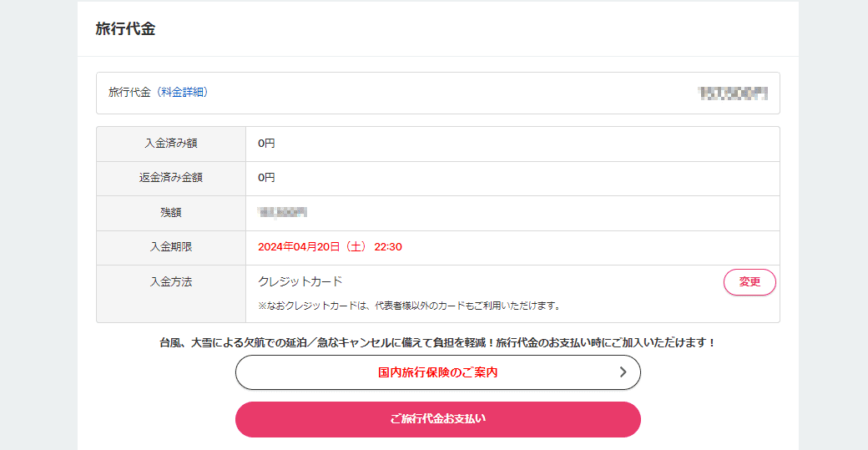Click the 変更 payment method button

[x=749, y=282]
